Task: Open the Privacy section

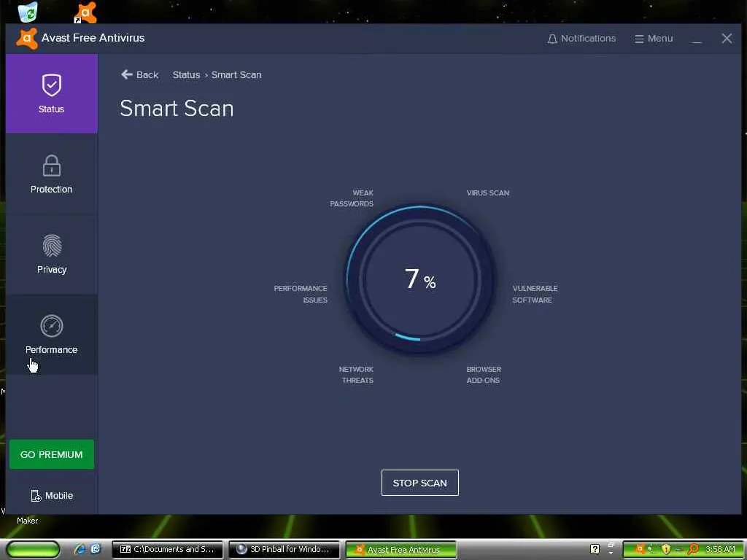Action: (52, 254)
